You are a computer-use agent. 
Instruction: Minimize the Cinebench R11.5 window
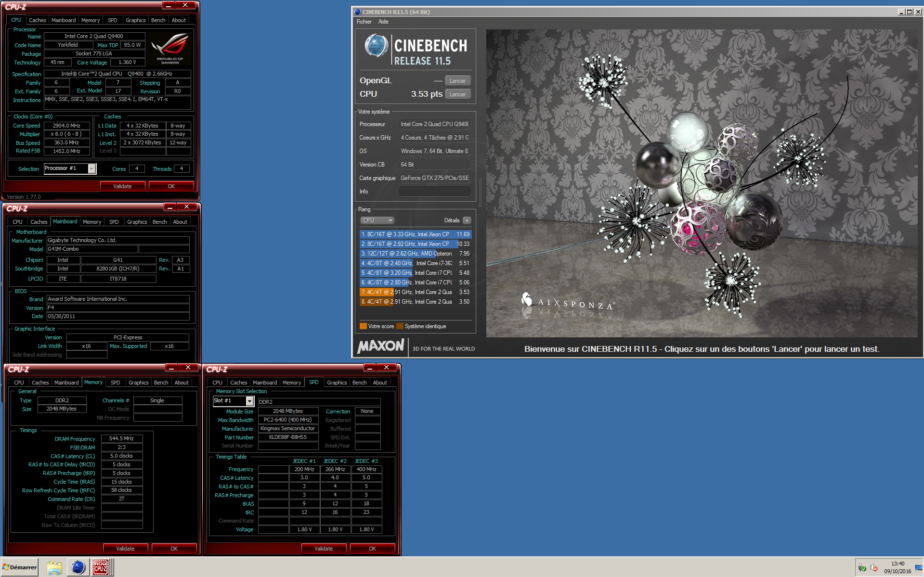click(901, 12)
